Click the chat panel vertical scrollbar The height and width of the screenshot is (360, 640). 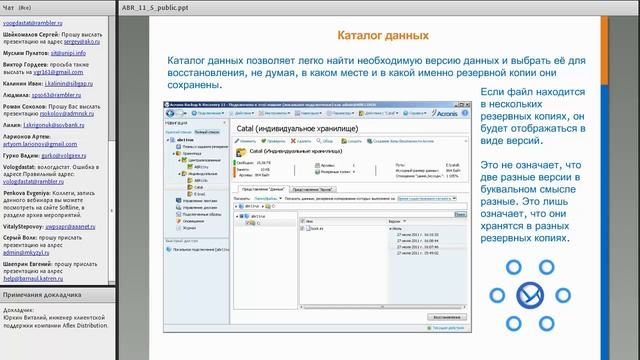(112, 149)
